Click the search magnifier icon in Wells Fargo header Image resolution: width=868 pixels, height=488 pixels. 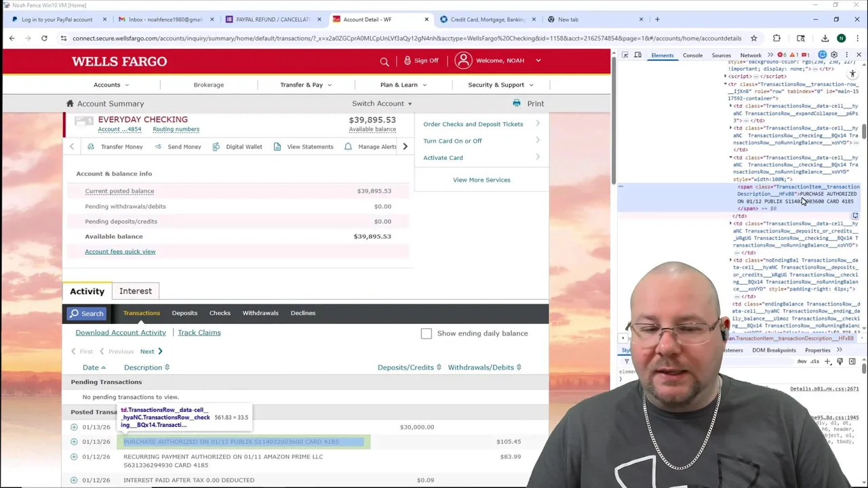384,61
